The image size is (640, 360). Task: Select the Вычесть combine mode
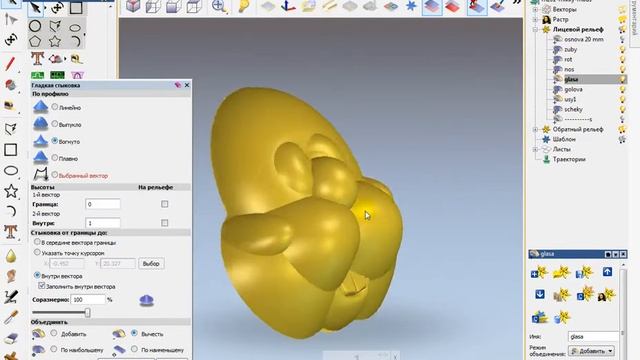(x=134, y=333)
